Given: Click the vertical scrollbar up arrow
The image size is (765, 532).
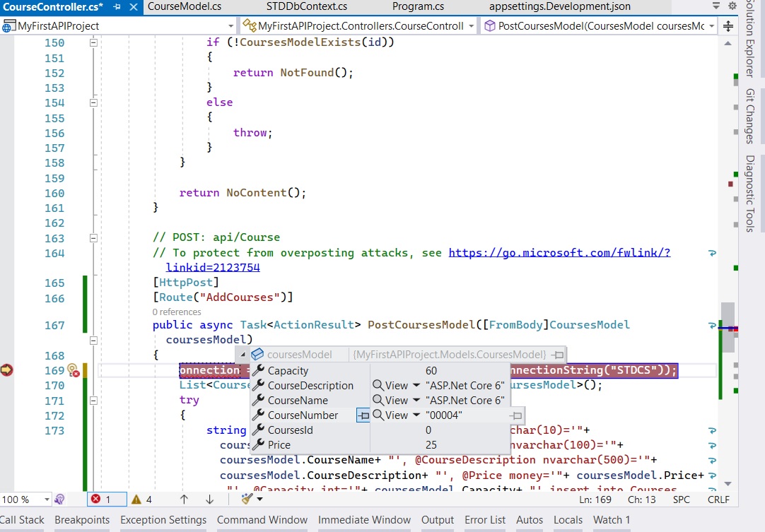Looking at the screenshot, I should [728, 43].
